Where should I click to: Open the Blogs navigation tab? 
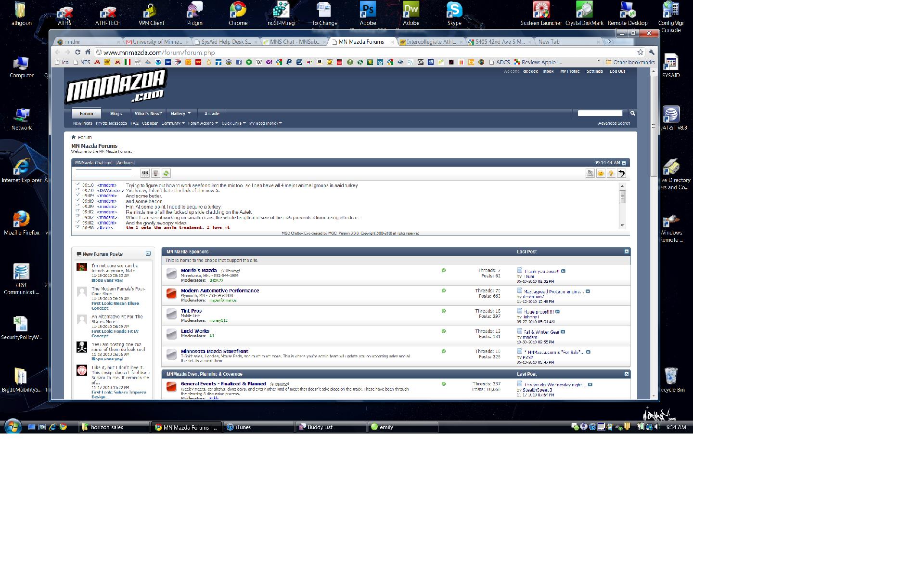click(116, 114)
